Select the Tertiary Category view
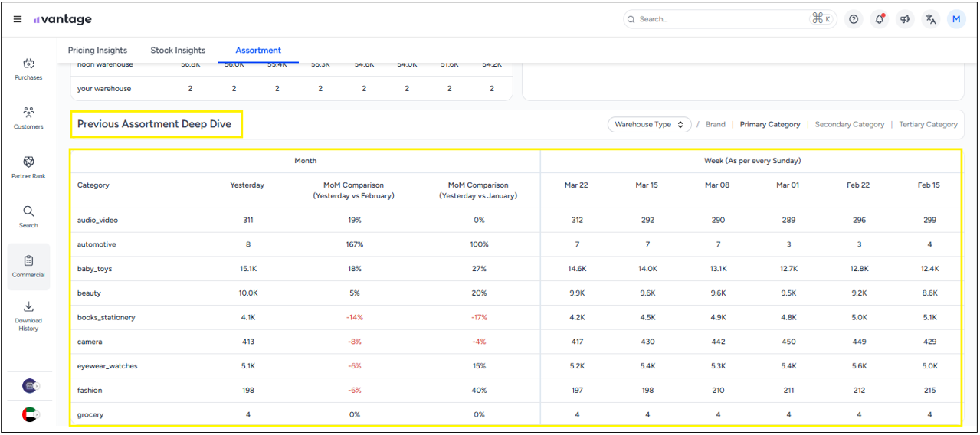This screenshot has width=980, height=435. pyautogui.click(x=928, y=124)
